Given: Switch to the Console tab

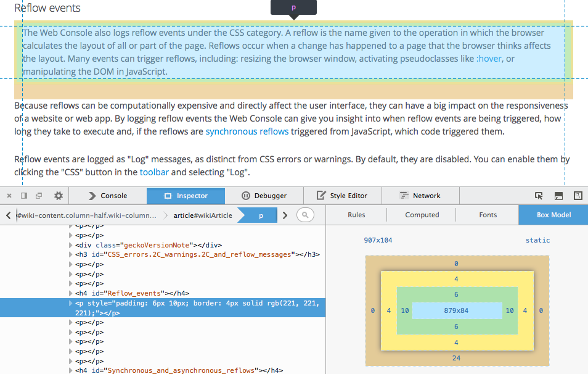Looking at the screenshot, I should [108, 196].
